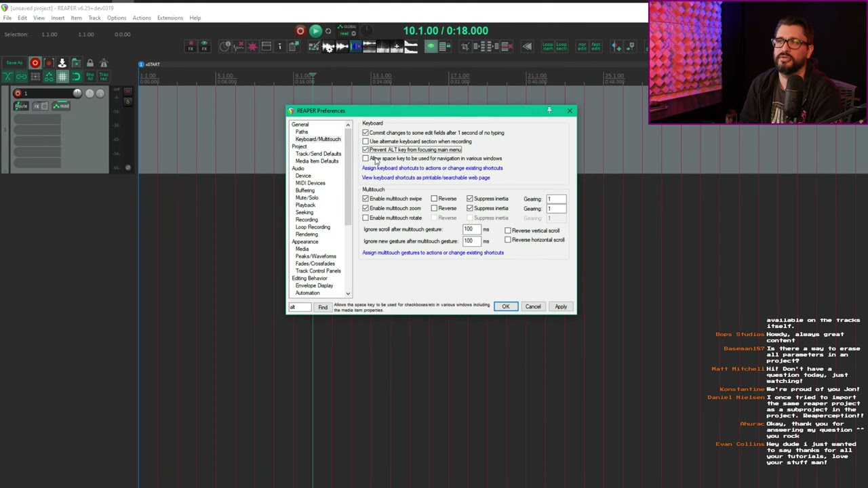The image size is (868, 488).
Task: Enable Use alternate keyboard section when recording
Action: [x=366, y=142]
